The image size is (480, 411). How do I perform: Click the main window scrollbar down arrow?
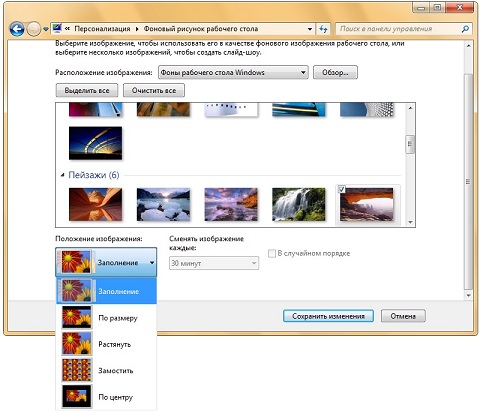point(469,295)
